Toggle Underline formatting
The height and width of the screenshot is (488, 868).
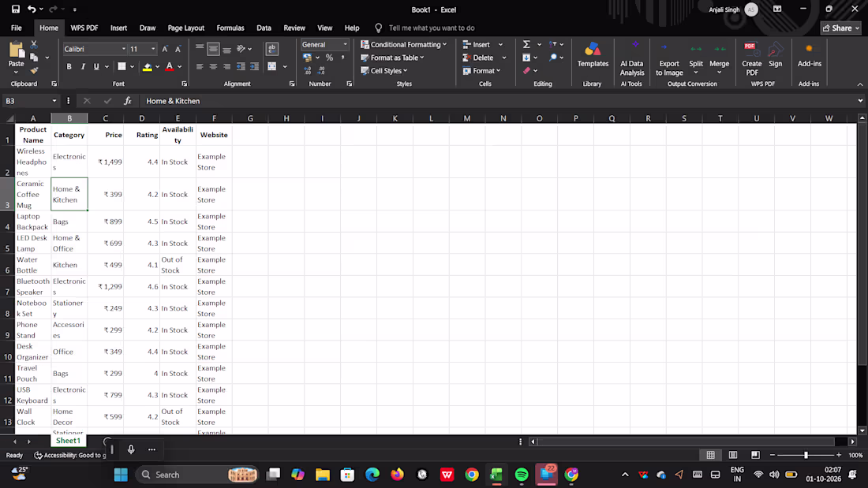(96, 66)
